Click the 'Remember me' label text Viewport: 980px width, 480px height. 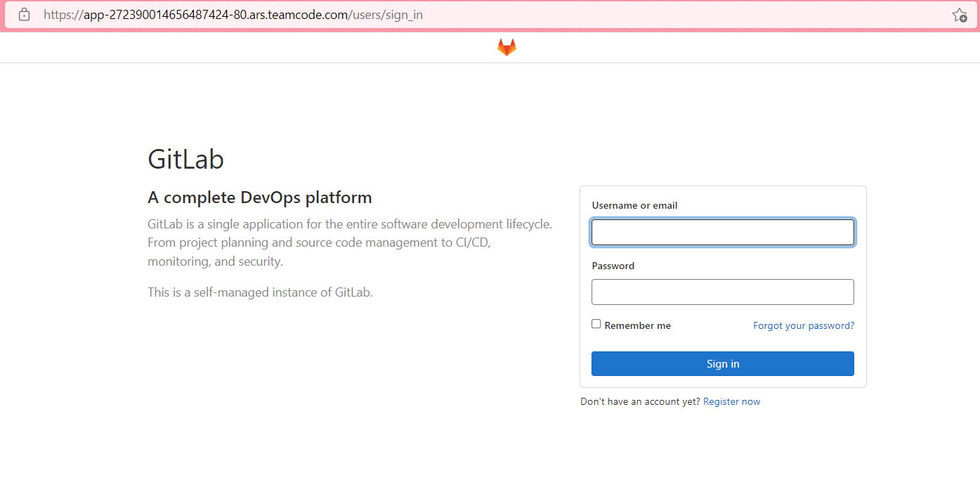(x=638, y=326)
